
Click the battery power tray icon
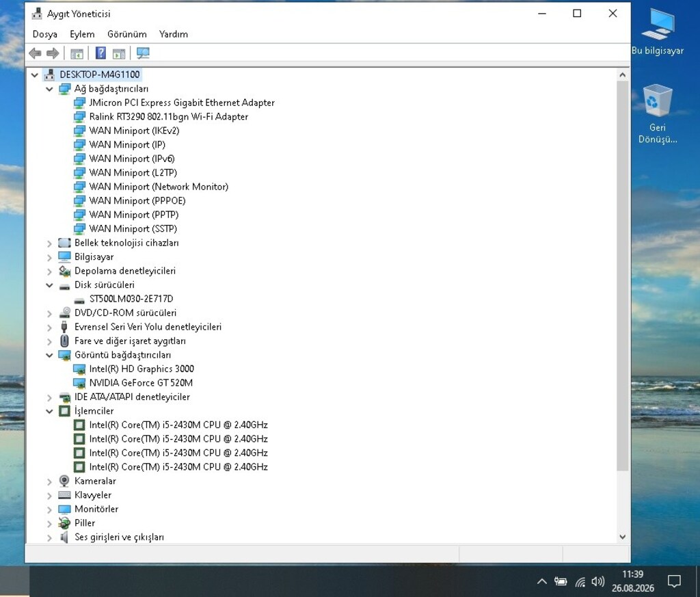tap(561, 581)
